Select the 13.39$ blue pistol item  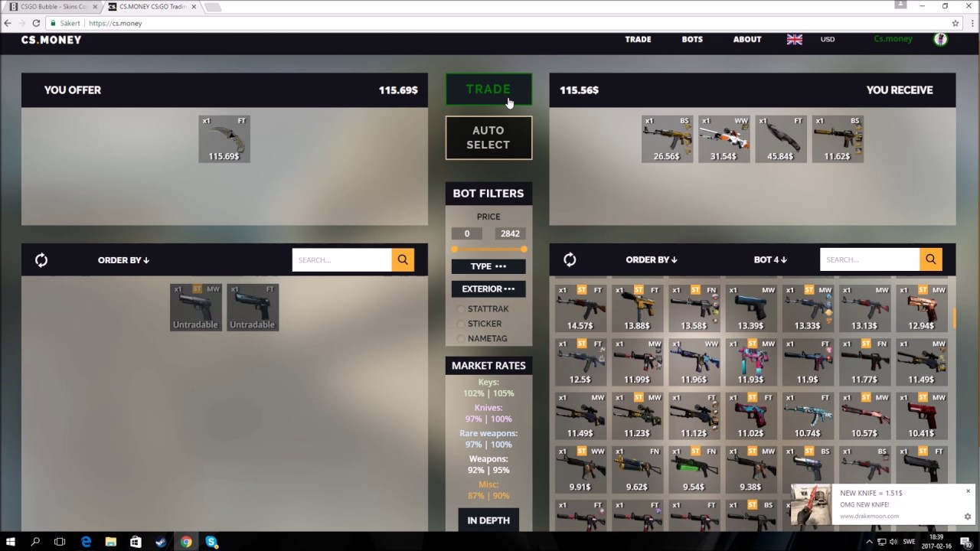click(751, 308)
